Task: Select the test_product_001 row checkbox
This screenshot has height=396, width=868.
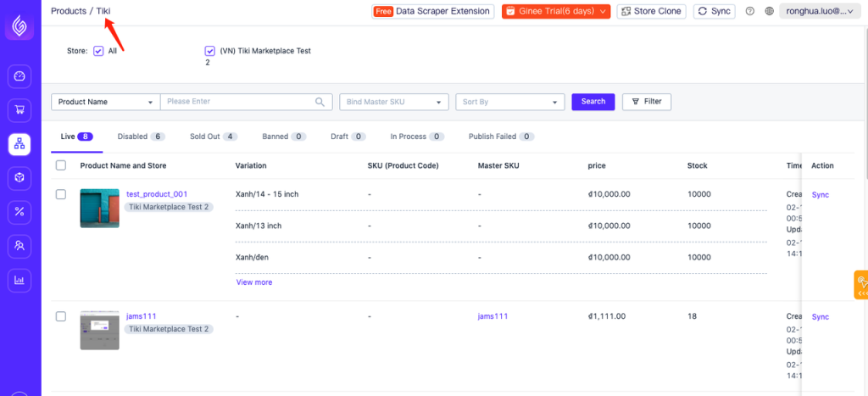Action: (x=61, y=194)
